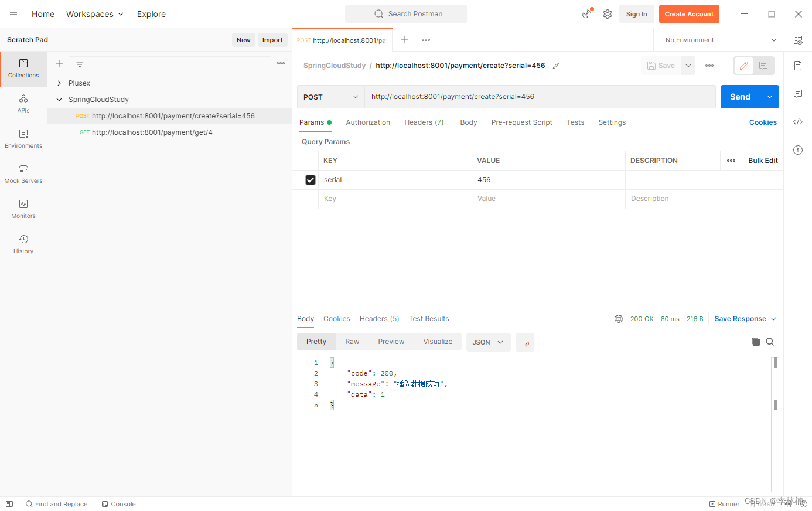Open the code snippet icon in right sidebar

pyautogui.click(x=798, y=122)
